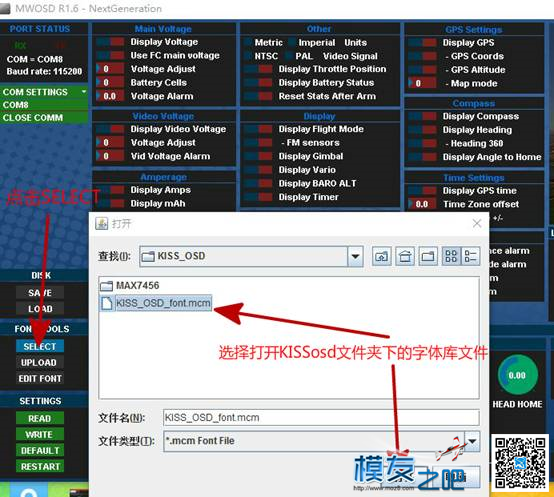Toggle Display Heading switch
554x497 pixels.
click(x=423, y=130)
